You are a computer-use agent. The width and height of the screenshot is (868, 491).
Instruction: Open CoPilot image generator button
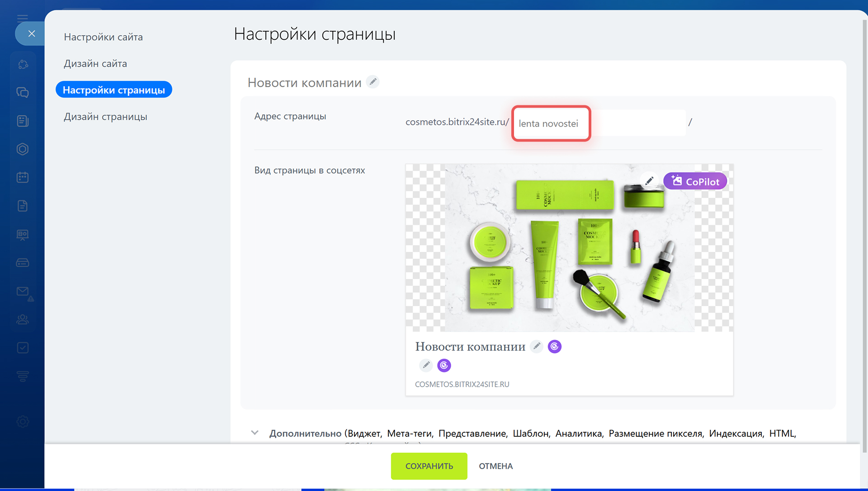pyautogui.click(x=695, y=181)
